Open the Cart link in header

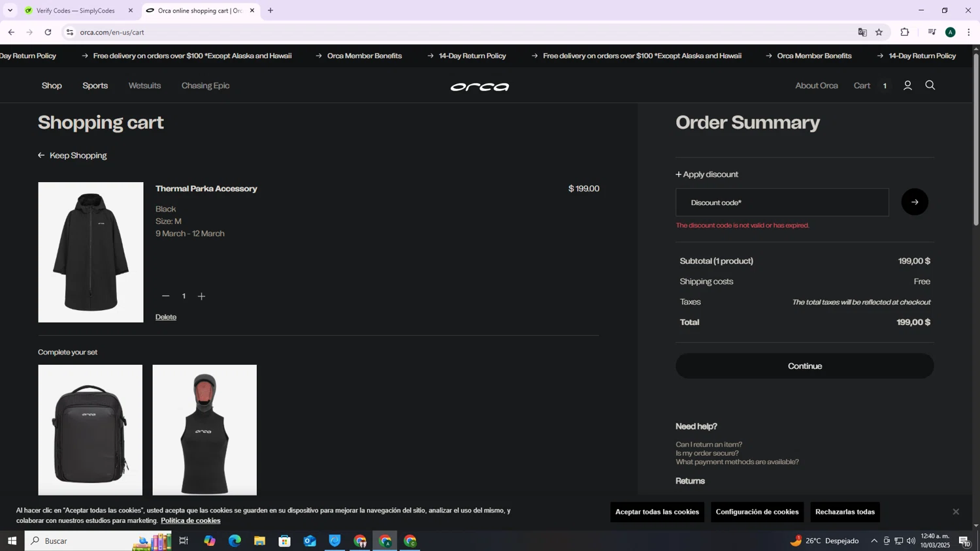(862, 86)
